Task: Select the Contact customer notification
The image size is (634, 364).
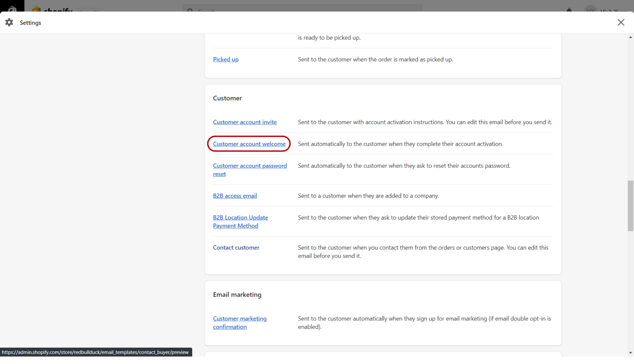Action: (x=236, y=247)
